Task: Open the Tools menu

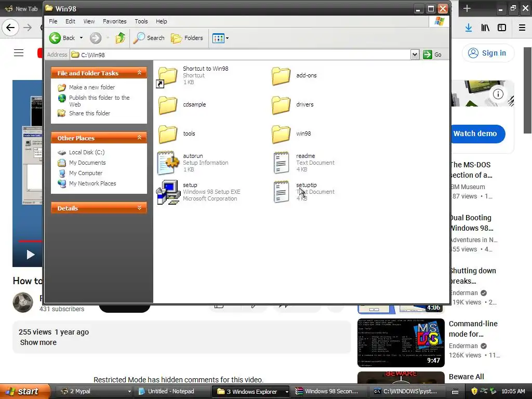Action: click(141, 21)
